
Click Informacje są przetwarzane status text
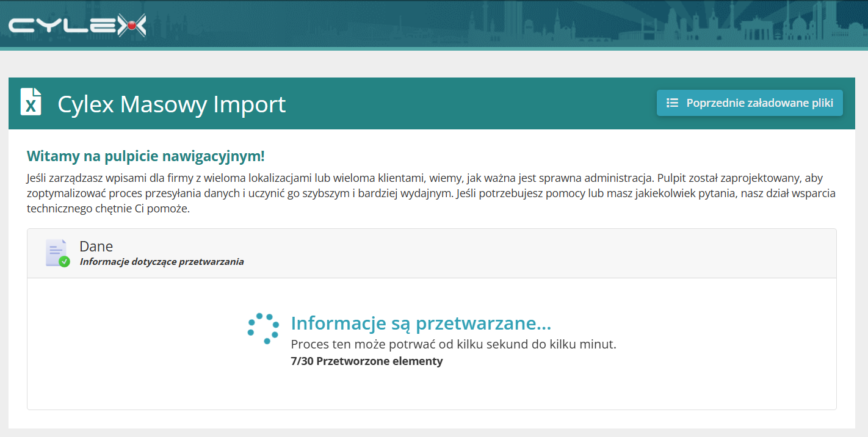(x=421, y=323)
